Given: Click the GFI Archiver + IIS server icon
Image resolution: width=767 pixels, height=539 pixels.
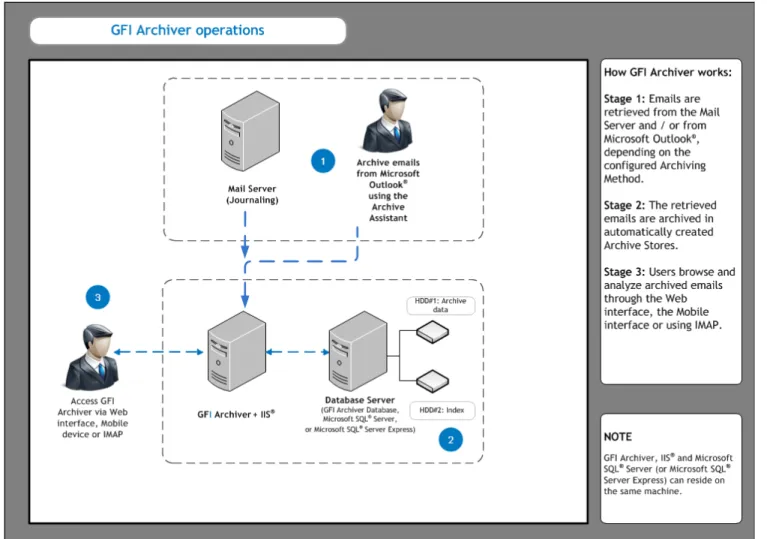Looking at the screenshot, I should tap(237, 351).
